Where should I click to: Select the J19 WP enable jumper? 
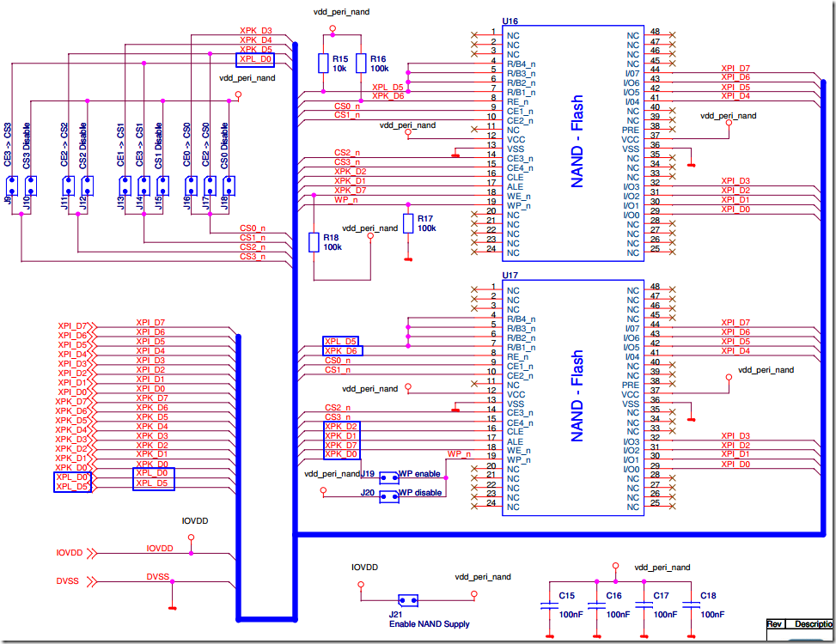(389, 477)
